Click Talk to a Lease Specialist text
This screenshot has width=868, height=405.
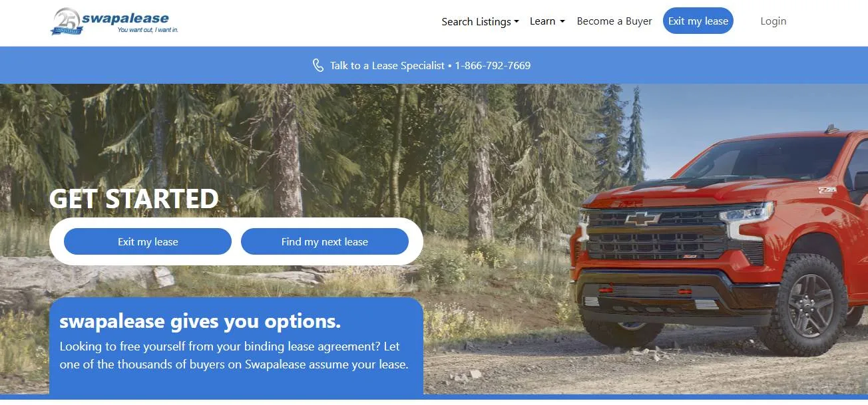387,65
